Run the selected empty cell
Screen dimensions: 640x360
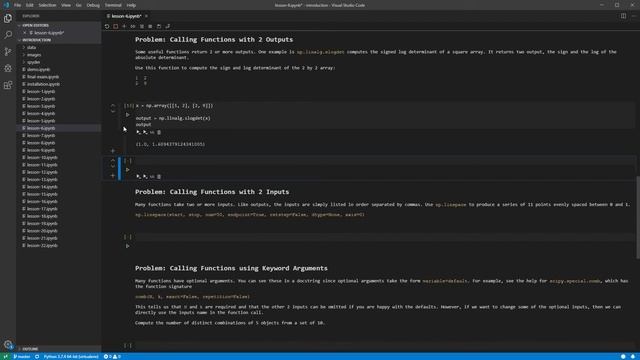pos(128,169)
